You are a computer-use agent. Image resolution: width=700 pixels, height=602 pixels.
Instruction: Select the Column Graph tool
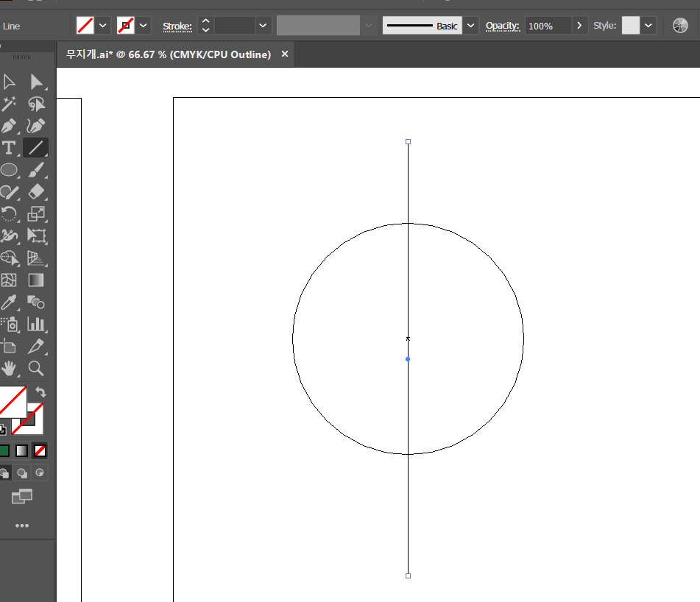36,324
